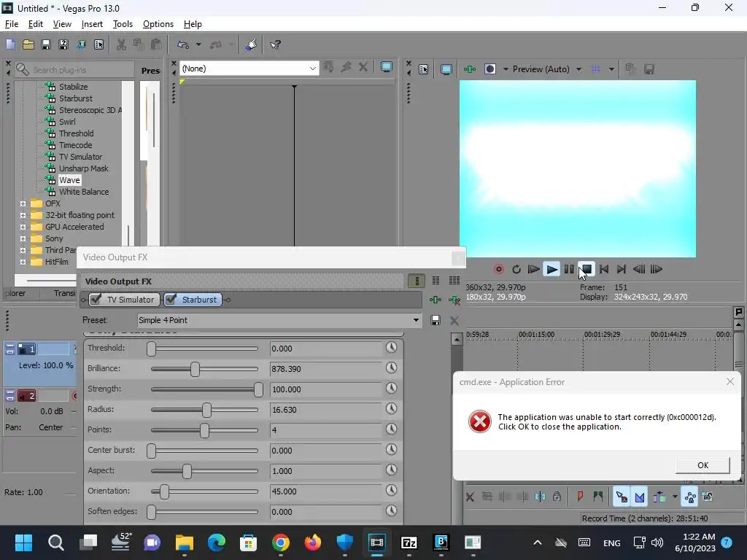Pause the preview playback
The height and width of the screenshot is (560, 747).
pyautogui.click(x=569, y=269)
